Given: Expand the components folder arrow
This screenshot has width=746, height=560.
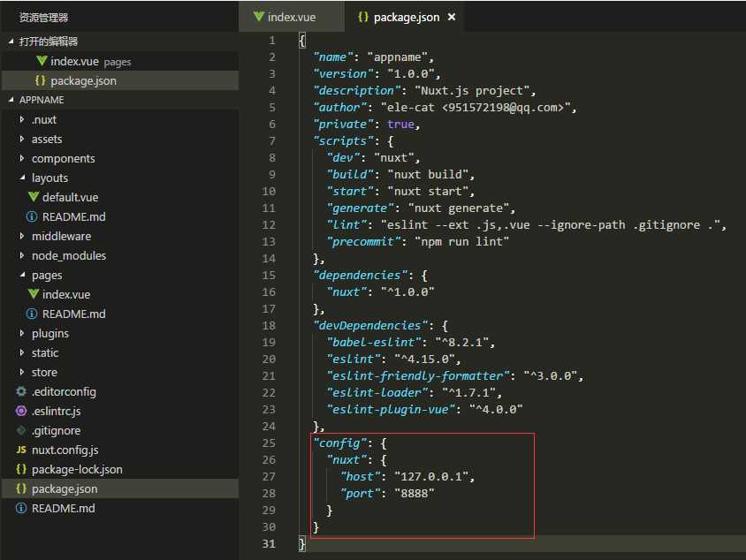Looking at the screenshot, I should pos(22,158).
